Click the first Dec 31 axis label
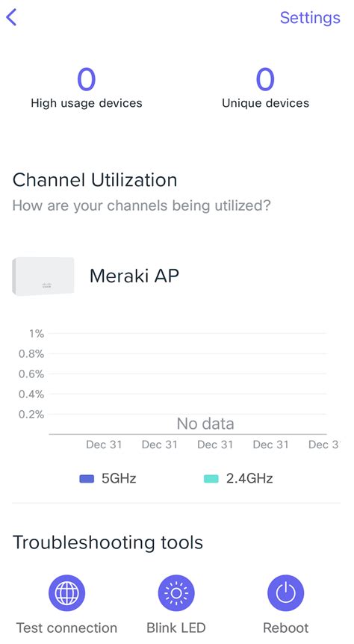Screen dimensions: 354x644 104,445
